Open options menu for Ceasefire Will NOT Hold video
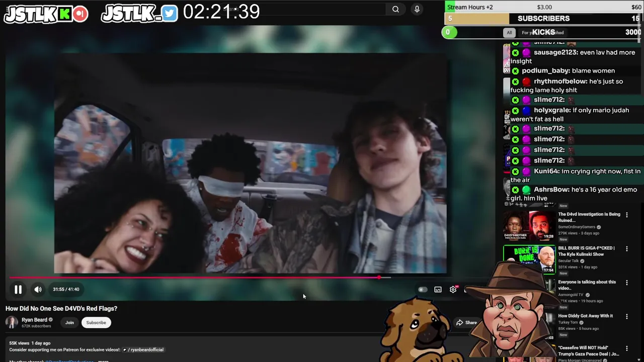The width and height of the screenshot is (644, 362). pos(627,348)
